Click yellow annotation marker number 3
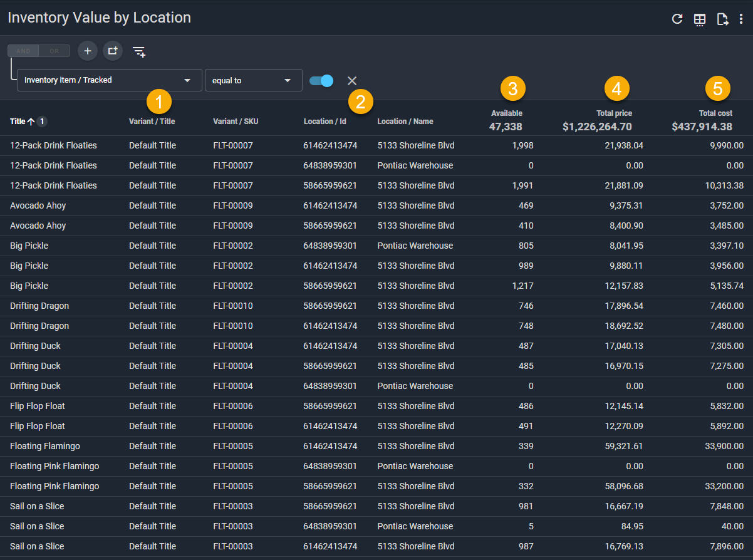 coord(512,89)
